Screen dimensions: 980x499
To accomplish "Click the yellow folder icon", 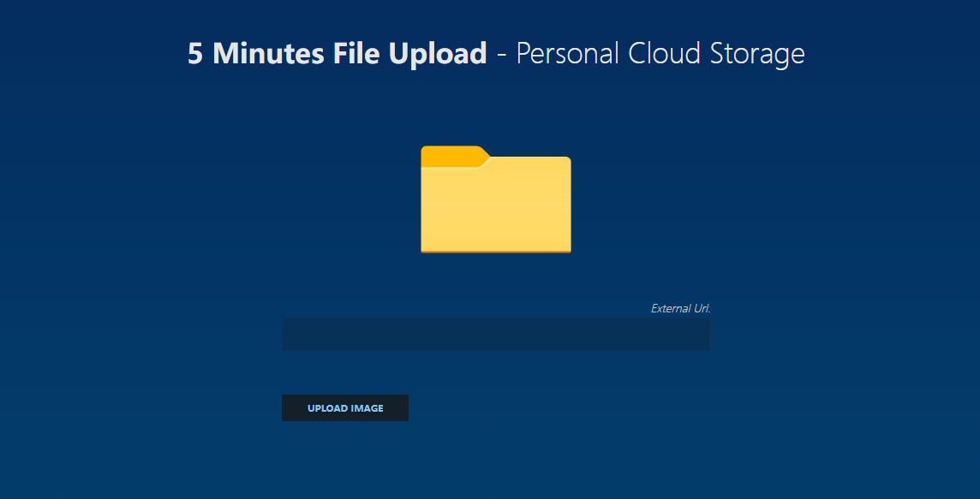I will tap(495, 199).
